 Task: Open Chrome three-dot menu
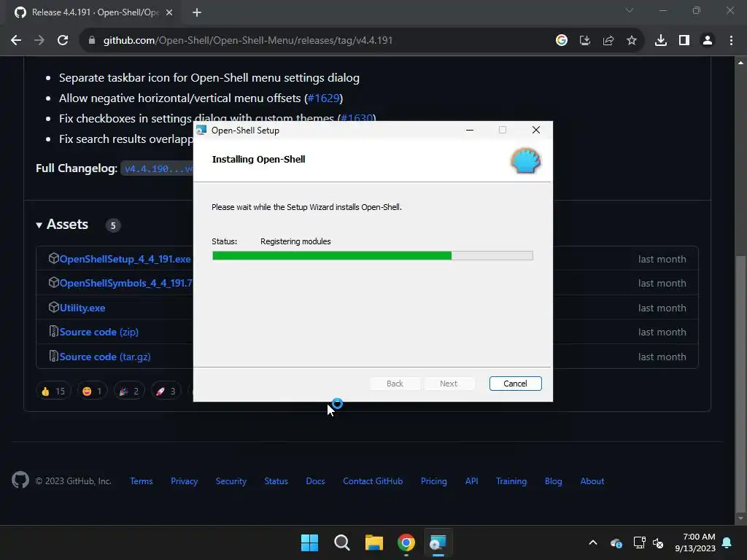(731, 41)
